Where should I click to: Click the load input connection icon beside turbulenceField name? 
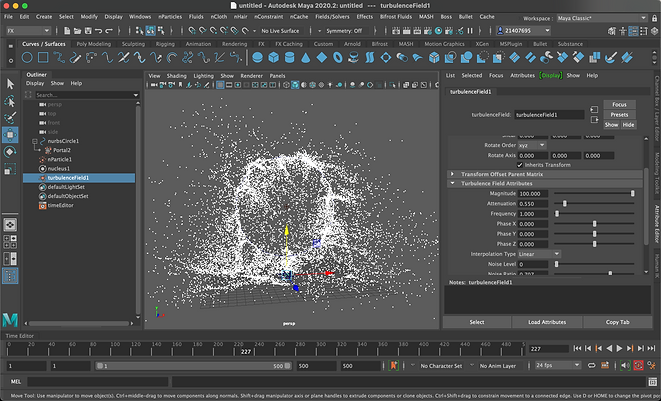(594, 110)
